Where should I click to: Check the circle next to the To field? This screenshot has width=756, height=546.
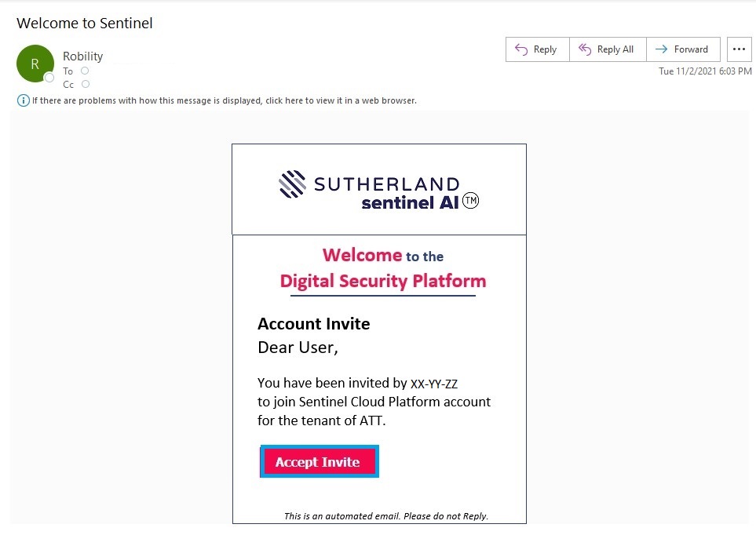tap(84, 71)
